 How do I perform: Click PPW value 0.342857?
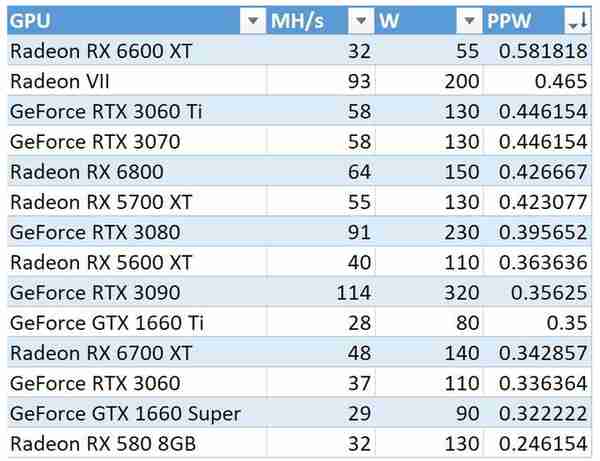coord(543,353)
